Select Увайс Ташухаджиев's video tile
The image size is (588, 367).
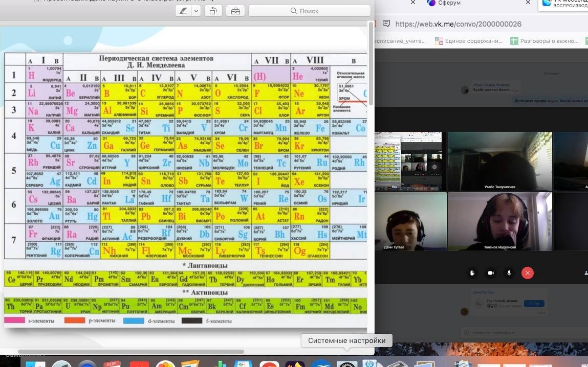[x=499, y=161]
